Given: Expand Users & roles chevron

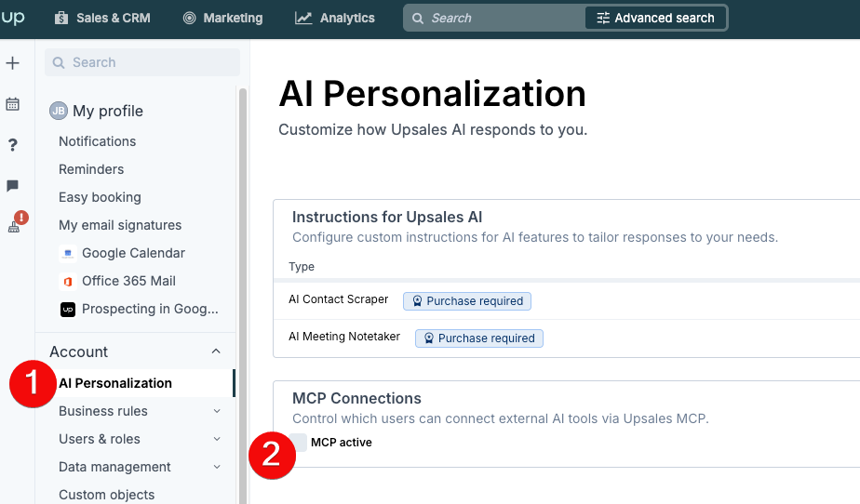Looking at the screenshot, I should [217, 439].
